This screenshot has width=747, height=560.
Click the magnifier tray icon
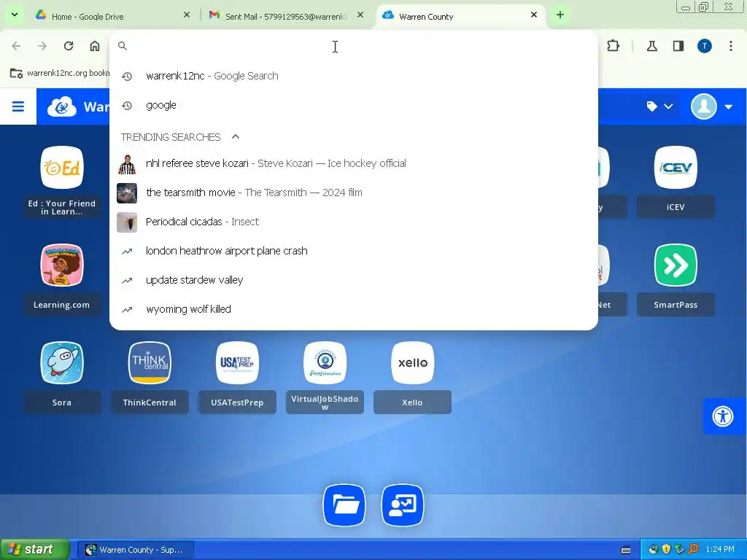(x=694, y=550)
